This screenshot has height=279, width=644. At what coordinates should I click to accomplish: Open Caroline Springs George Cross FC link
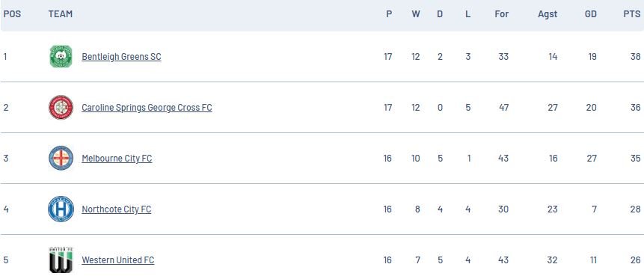[x=147, y=108]
